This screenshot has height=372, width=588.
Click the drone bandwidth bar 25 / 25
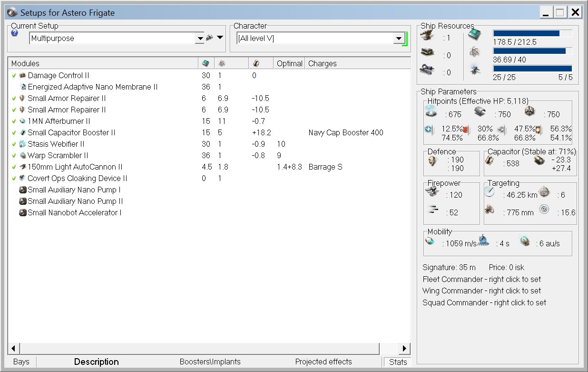point(532,69)
